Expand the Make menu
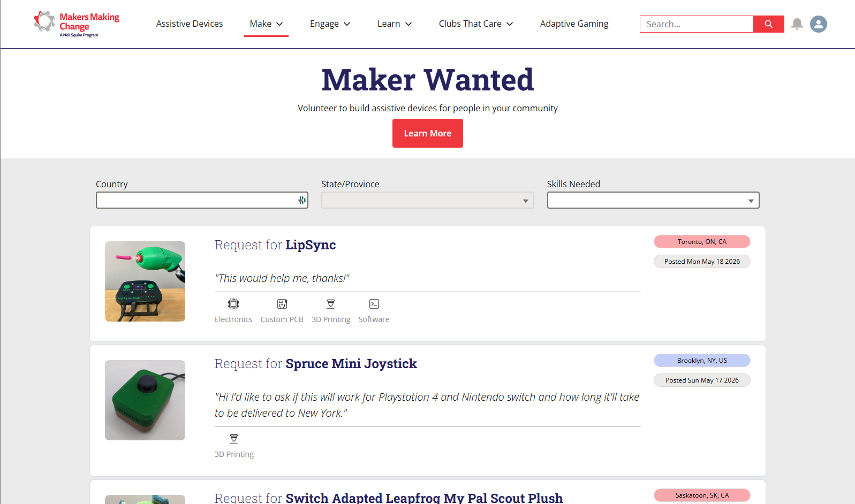 click(266, 24)
